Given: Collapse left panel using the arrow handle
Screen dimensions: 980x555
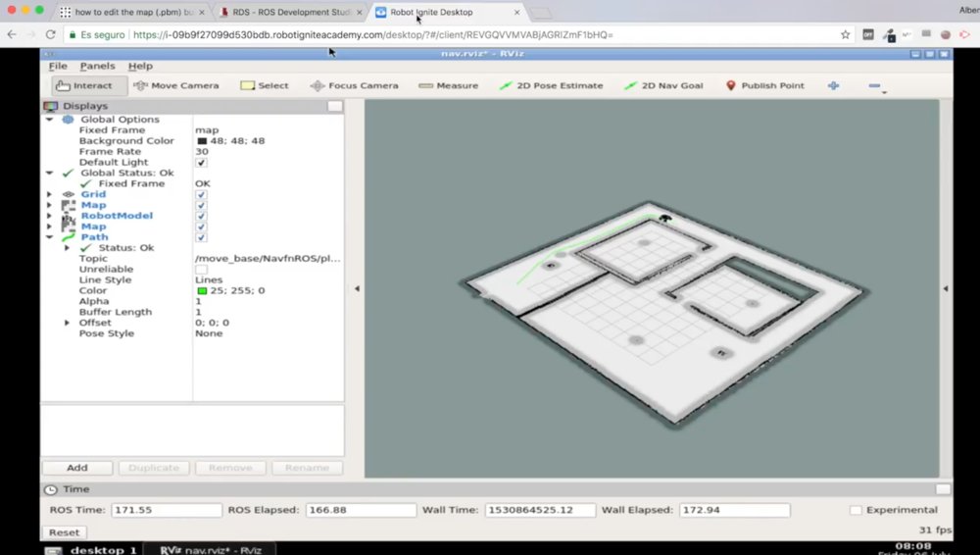Looking at the screenshot, I should pos(357,288).
